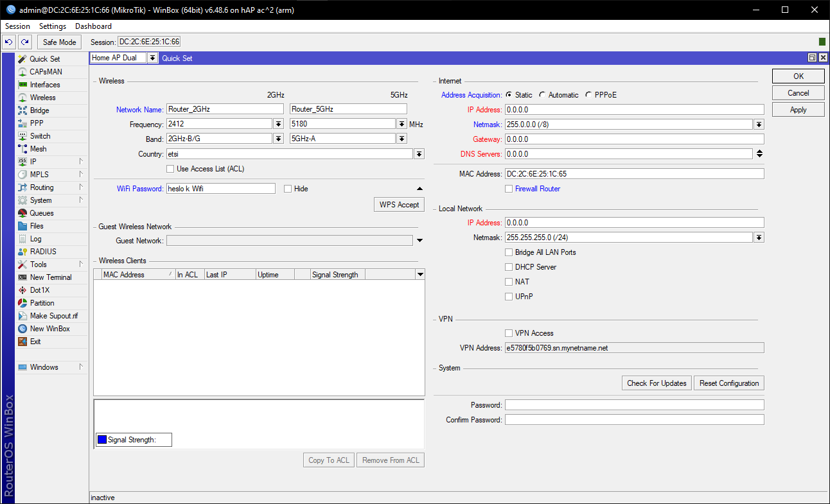Open the 2GHz Frequency dropdown
Screen dimensions: 830x504
point(279,124)
